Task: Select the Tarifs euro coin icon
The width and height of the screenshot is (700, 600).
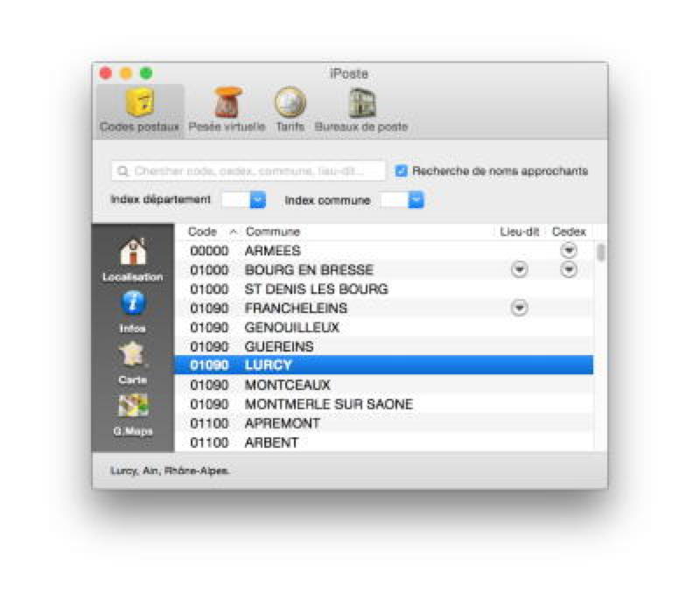Action: point(290,105)
